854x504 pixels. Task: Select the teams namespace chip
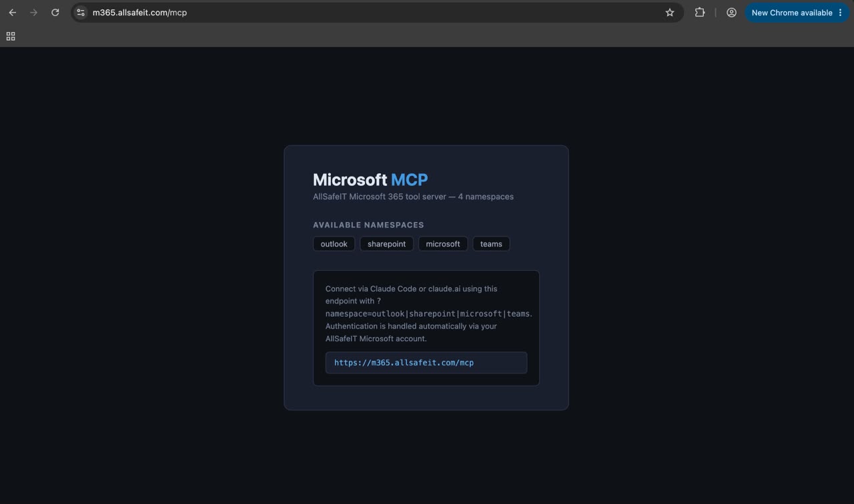491,244
